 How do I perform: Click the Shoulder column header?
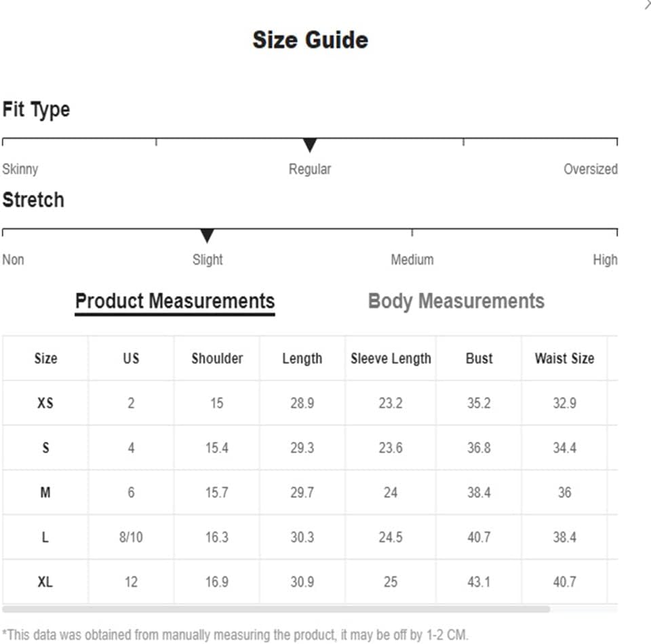coord(217,358)
